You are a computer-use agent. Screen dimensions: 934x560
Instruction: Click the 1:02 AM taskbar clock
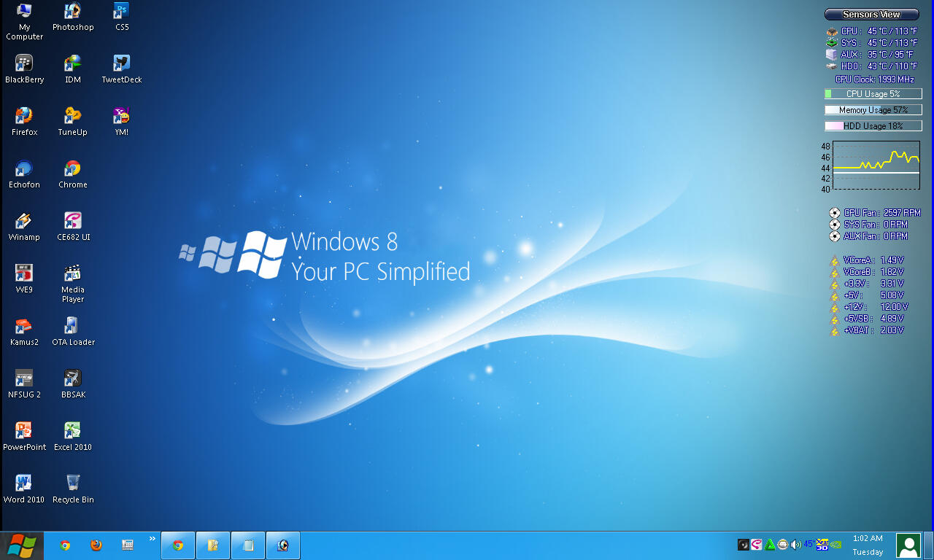868,539
